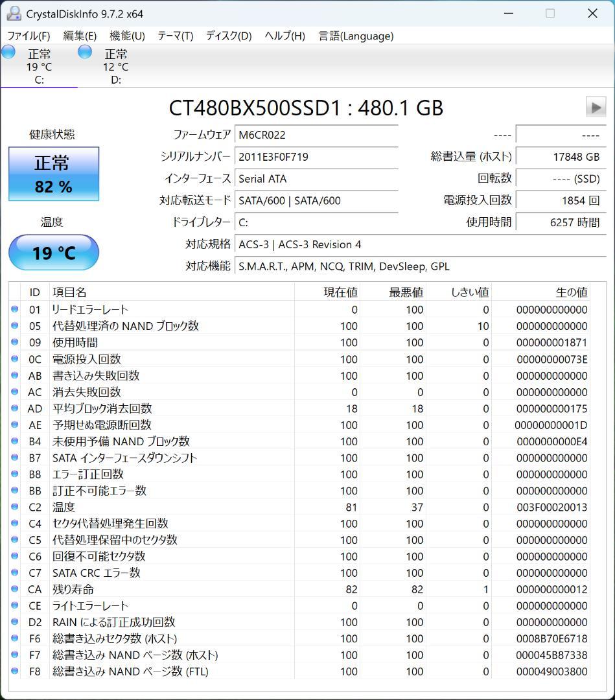Image resolution: width=615 pixels, height=700 pixels.
Task: Click the blue dot beside 温度 attribute
Action: [14, 507]
